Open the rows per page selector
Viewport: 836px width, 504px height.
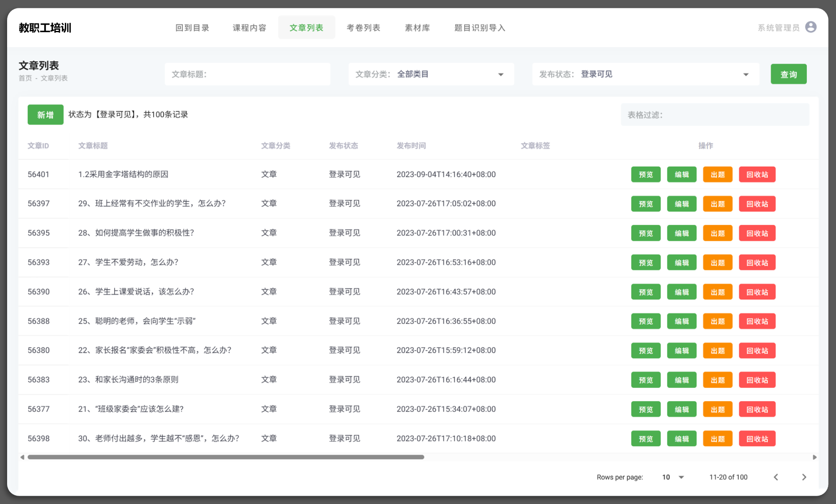tap(673, 477)
